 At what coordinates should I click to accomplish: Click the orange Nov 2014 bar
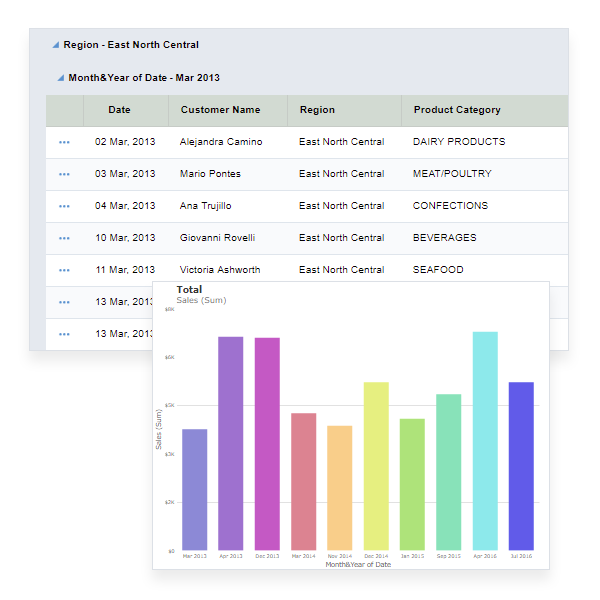pos(340,487)
